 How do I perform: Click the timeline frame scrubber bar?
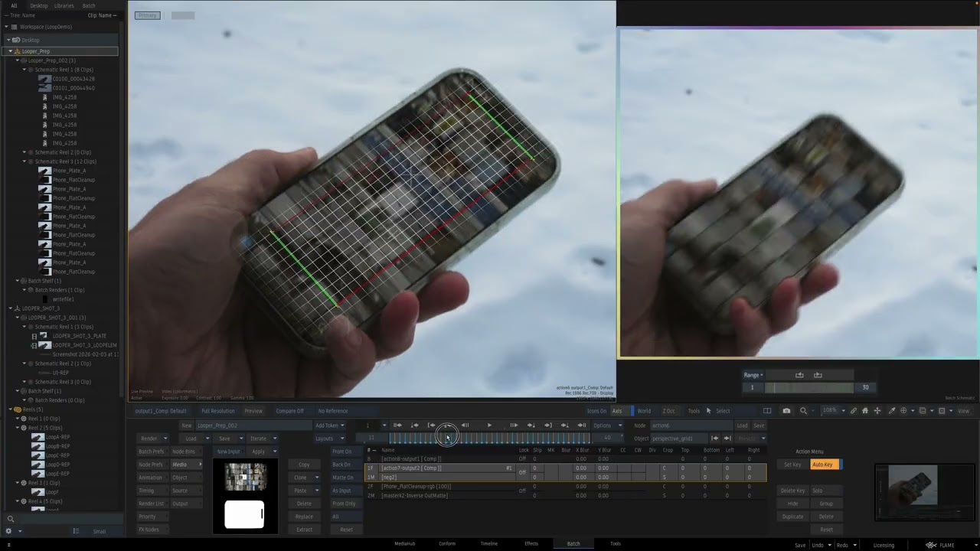tap(490, 439)
